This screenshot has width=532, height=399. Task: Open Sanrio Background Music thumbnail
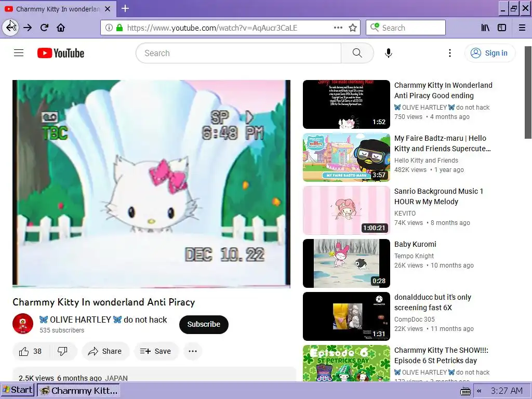pyautogui.click(x=347, y=210)
